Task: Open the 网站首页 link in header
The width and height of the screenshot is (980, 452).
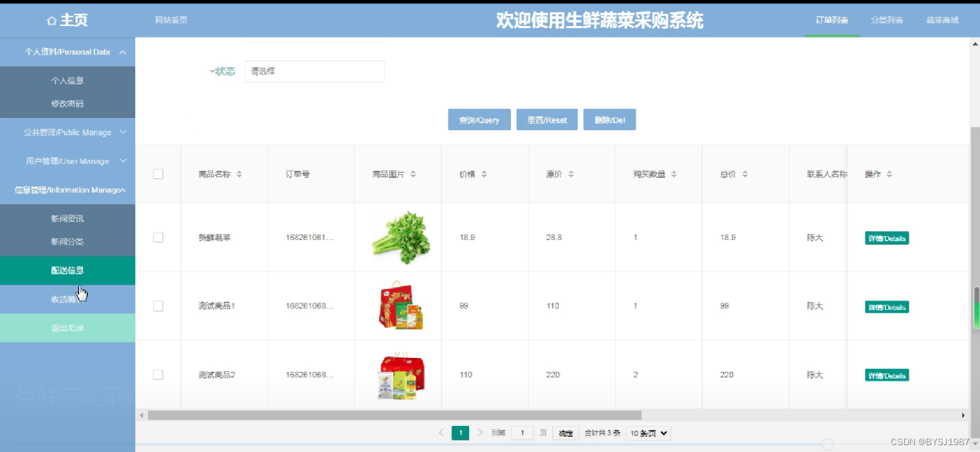Action: [x=171, y=20]
